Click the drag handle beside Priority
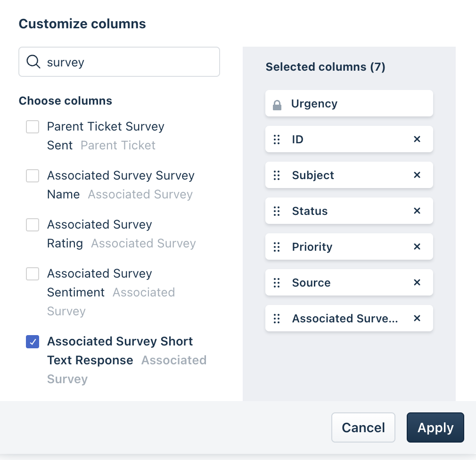This screenshot has height=460, width=476. click(277, 247)
